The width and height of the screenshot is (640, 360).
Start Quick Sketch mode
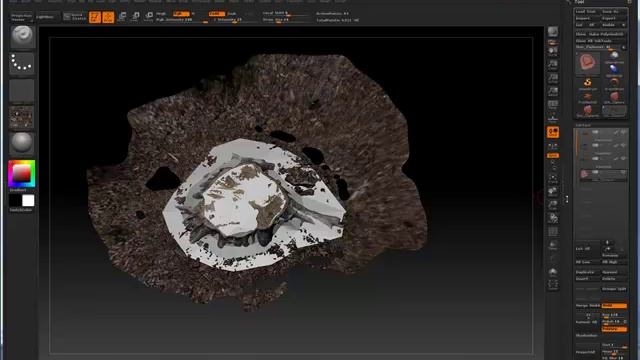point(75,17)
